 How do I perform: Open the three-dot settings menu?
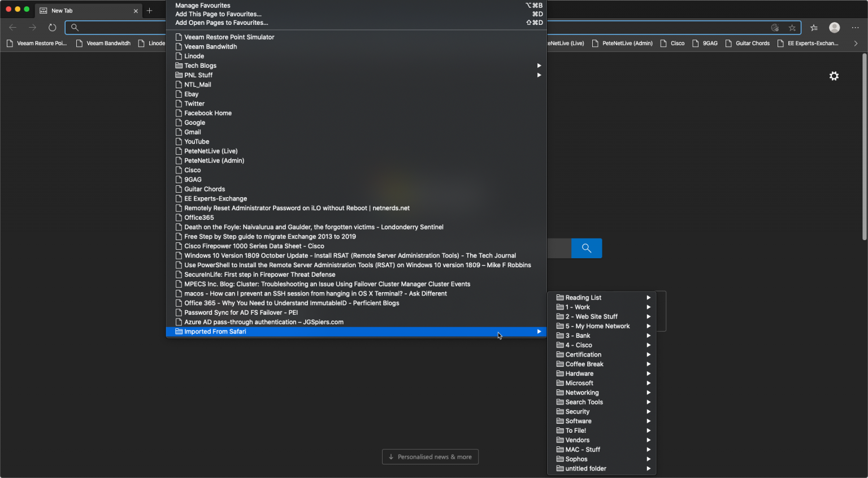(x=855, y=27)
